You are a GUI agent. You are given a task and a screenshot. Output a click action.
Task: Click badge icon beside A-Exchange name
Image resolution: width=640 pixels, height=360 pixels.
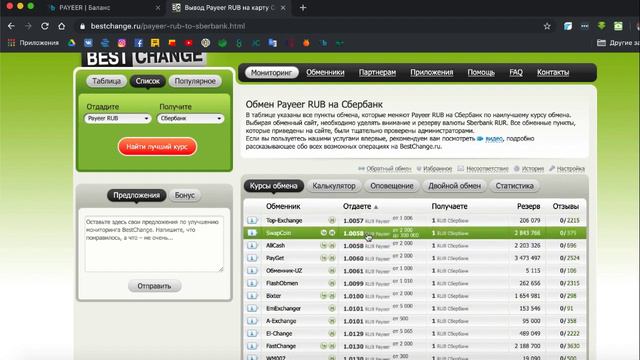332,321
